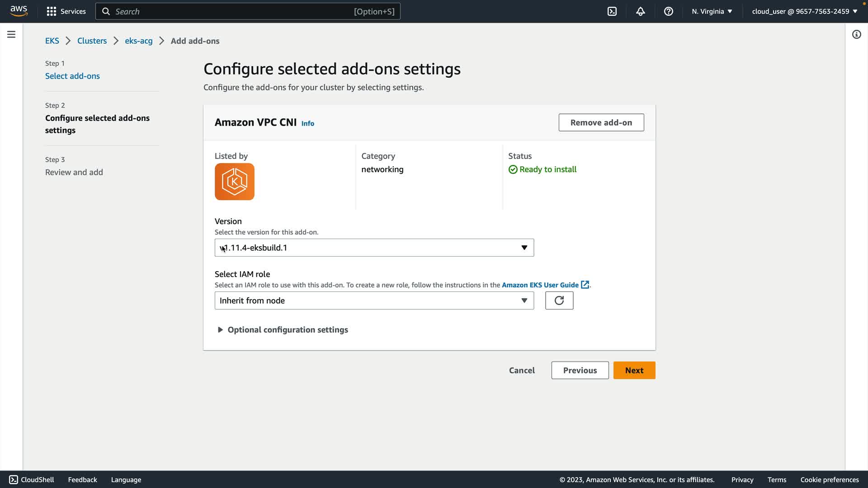Click the Remove add-on button
Image resolution: width=868 pixels, height=488 pixels.
pyautogui.click(x=601, y=122)
